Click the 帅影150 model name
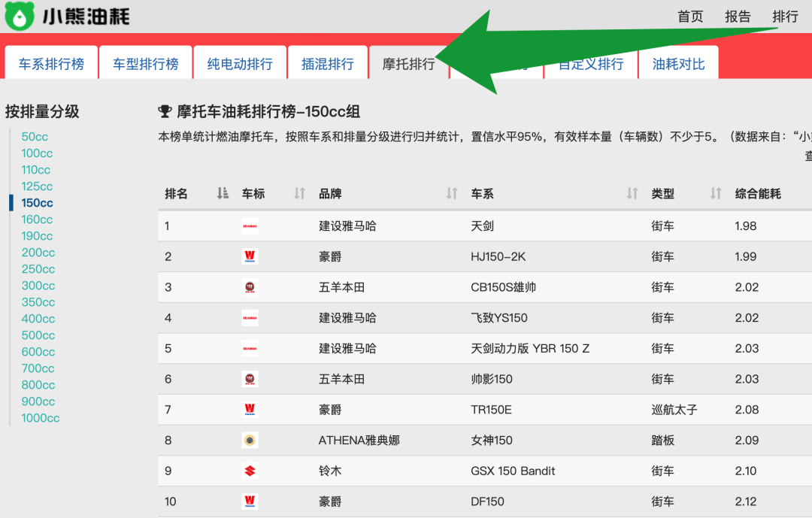812x518 pixels. [492, 379]
